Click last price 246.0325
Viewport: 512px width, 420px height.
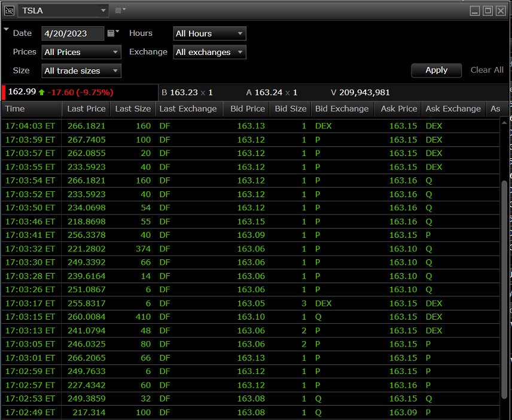pos(87,344)
